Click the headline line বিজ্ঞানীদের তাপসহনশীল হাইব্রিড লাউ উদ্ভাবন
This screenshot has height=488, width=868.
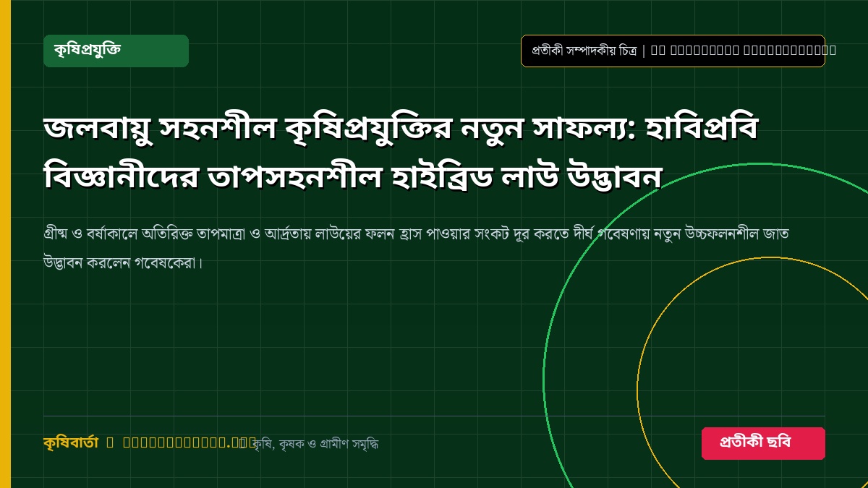(x=352, y=175)
